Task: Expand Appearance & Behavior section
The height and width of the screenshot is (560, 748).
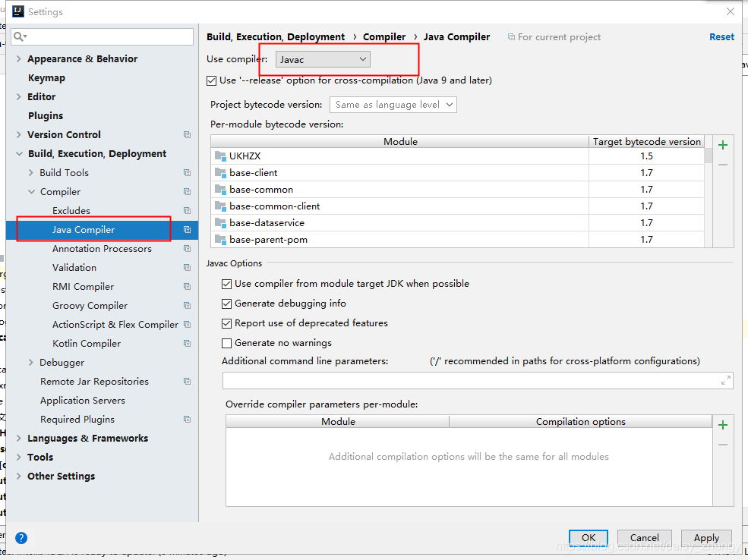Action: tap(18, 58)
